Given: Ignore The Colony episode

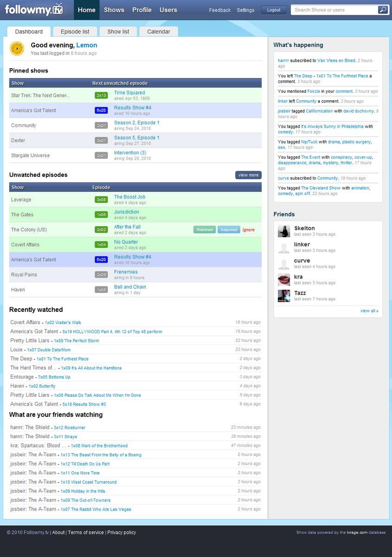Looking at the screenshot, I should [249, 230].
